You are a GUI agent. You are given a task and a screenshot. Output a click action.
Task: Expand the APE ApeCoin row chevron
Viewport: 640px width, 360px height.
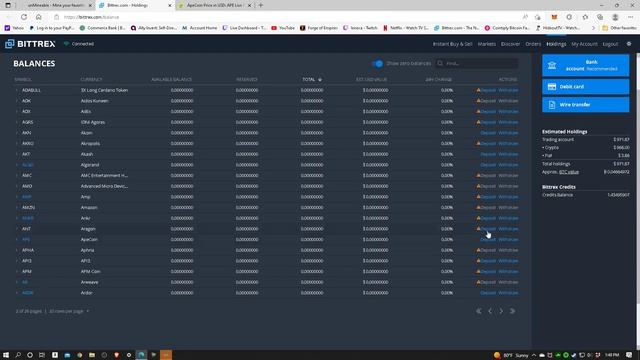pos(17,240)
